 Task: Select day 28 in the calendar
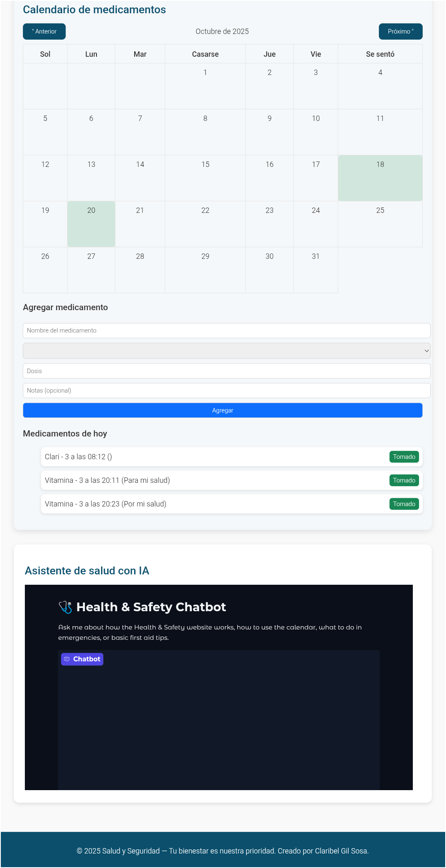140,270
